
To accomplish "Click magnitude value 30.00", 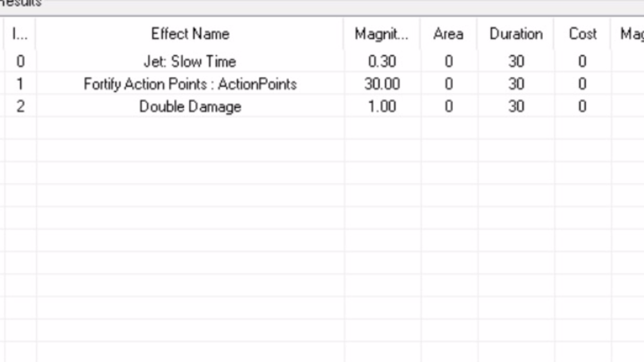I will pos(382,84).
